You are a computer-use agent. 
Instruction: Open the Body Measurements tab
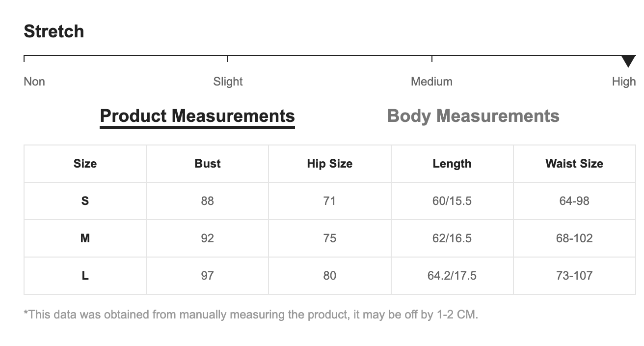(x=473, y=116)
